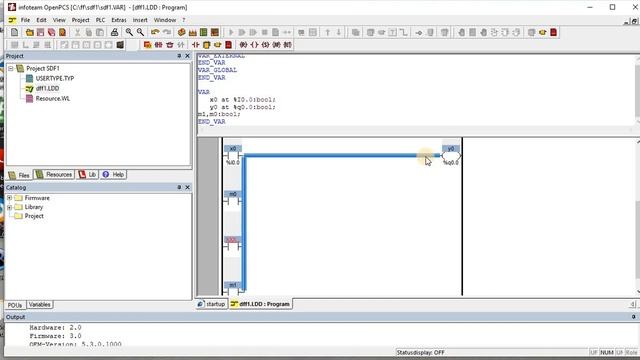Select the y0 coil in ladder
Viewport: 640px width, 360px height.
(451, 156)
